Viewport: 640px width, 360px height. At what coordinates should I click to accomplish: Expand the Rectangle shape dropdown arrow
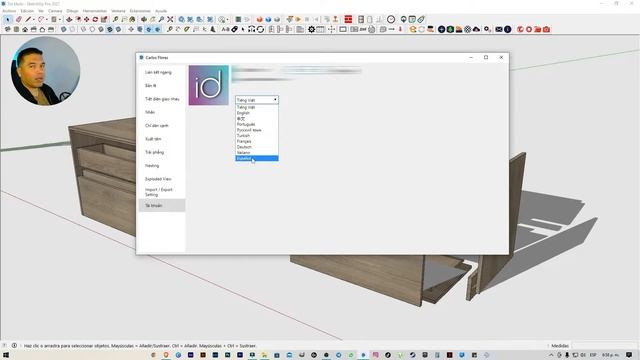tap(60, 19)
